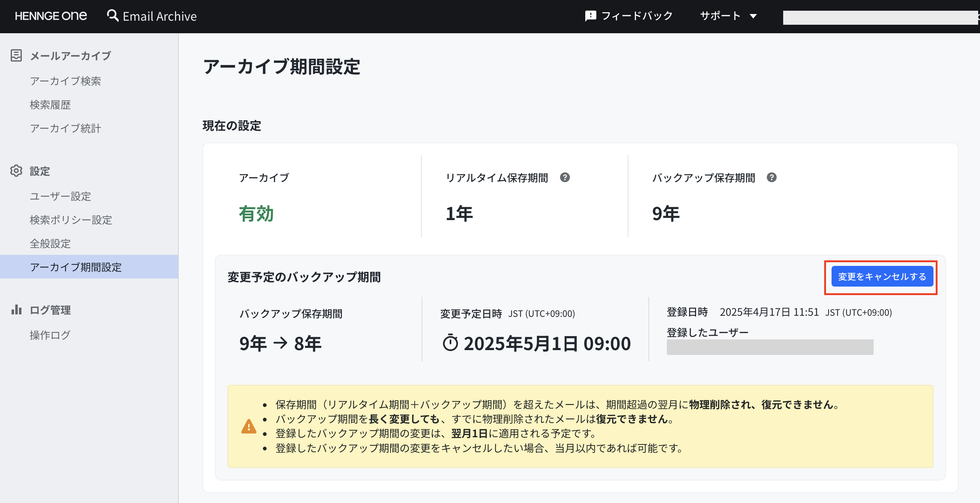The image size is (980, 503).
Task: Click the warning triangle icon
Action: coord(249,426)
